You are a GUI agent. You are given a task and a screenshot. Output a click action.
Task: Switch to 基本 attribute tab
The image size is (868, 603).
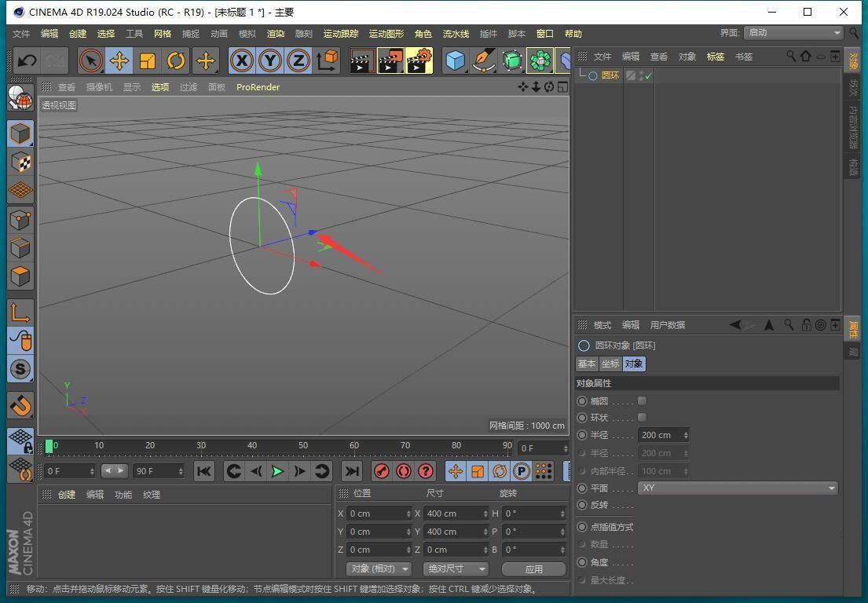click(587, 364)
